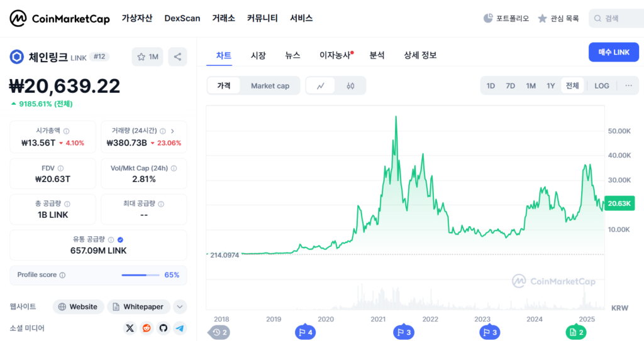
Task: Click the ₩20,639.22 price text
Action: pos(65,86)
